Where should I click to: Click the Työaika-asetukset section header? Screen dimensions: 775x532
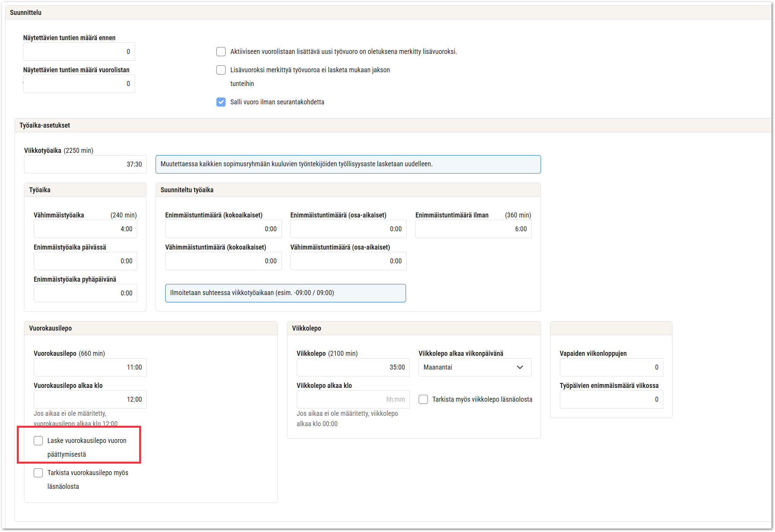(45, 125)
